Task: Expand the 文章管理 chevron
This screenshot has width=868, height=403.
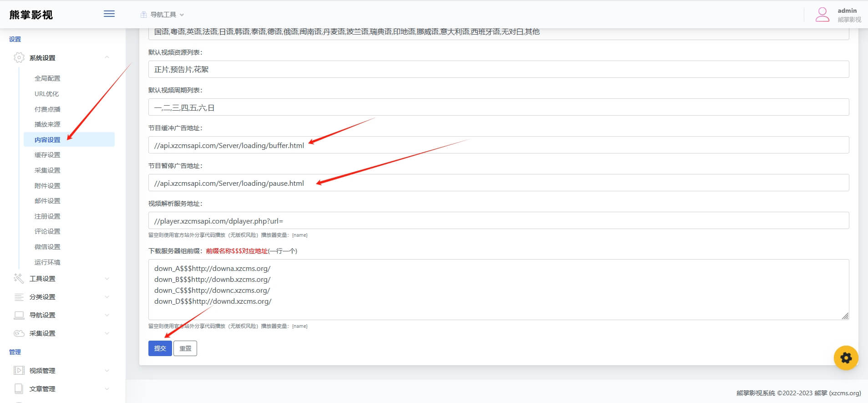Action: click(107, 389)
